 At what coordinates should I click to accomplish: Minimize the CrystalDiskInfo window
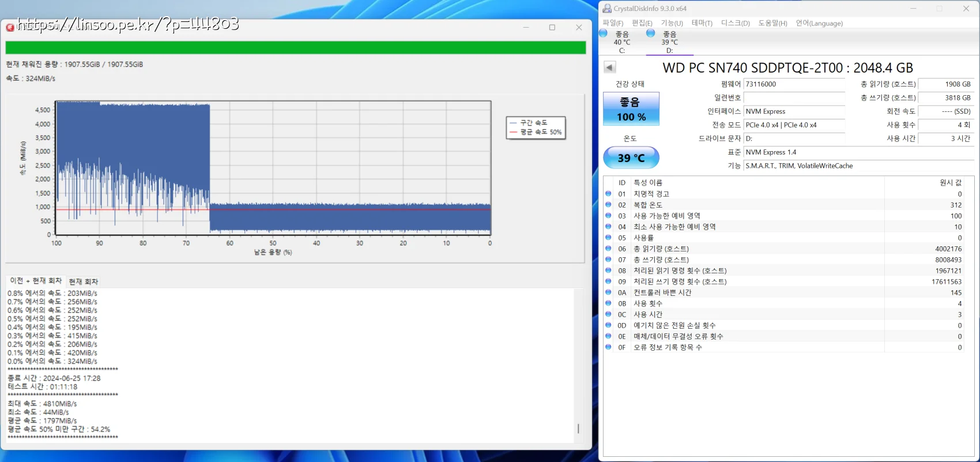(x=913, y=9)
